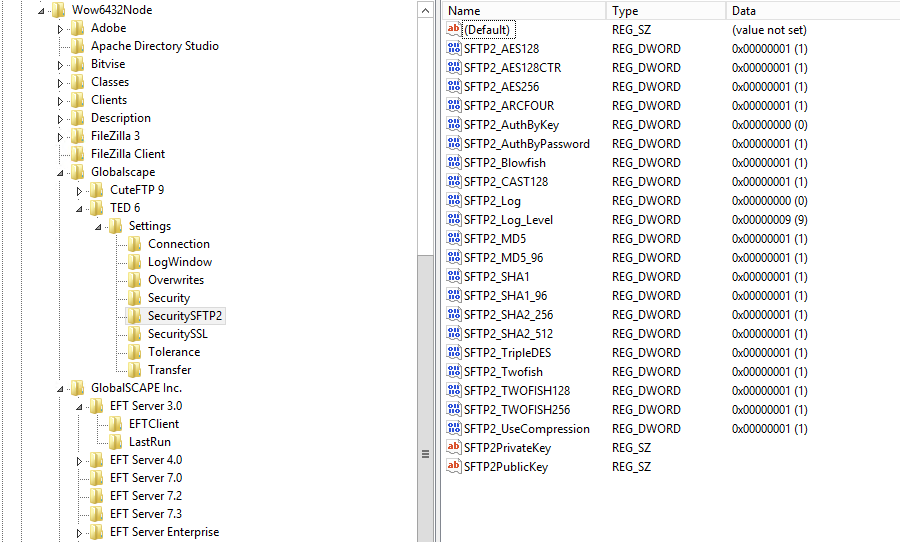
Task: Select the EFT Server 7.3 key
Action: (x=146, y=514)
